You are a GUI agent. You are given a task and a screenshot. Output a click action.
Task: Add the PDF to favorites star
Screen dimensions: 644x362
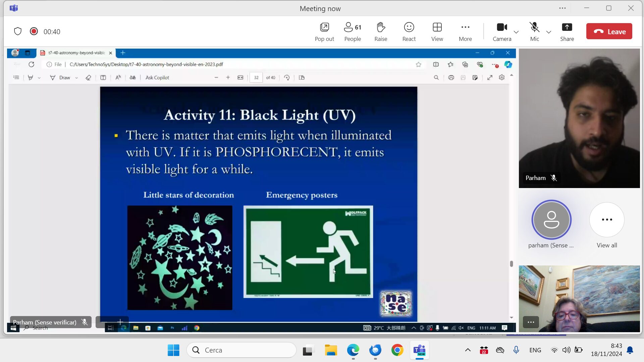pyautogui.click(x=418, y=64)
